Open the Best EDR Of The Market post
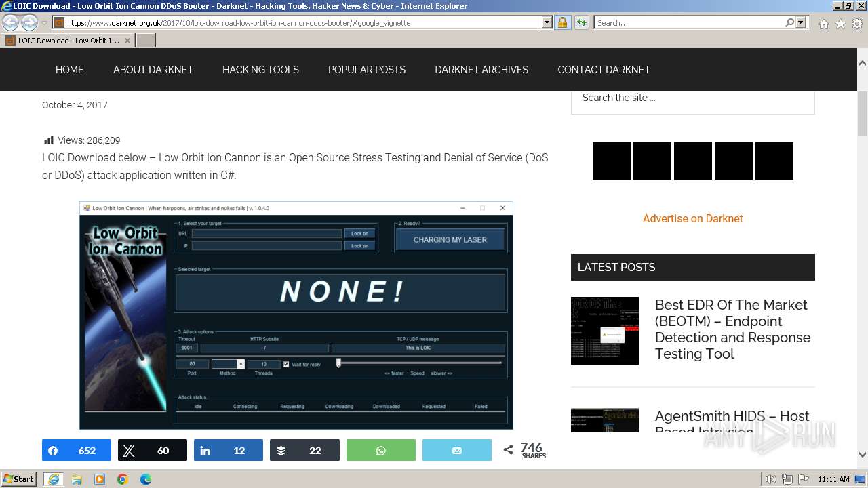The width and height of the screenshot is (868, 488). [732, 329]
